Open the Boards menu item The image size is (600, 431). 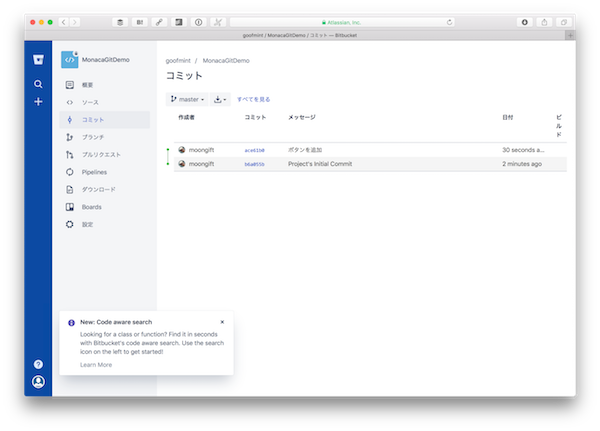[x=104, y=207]
